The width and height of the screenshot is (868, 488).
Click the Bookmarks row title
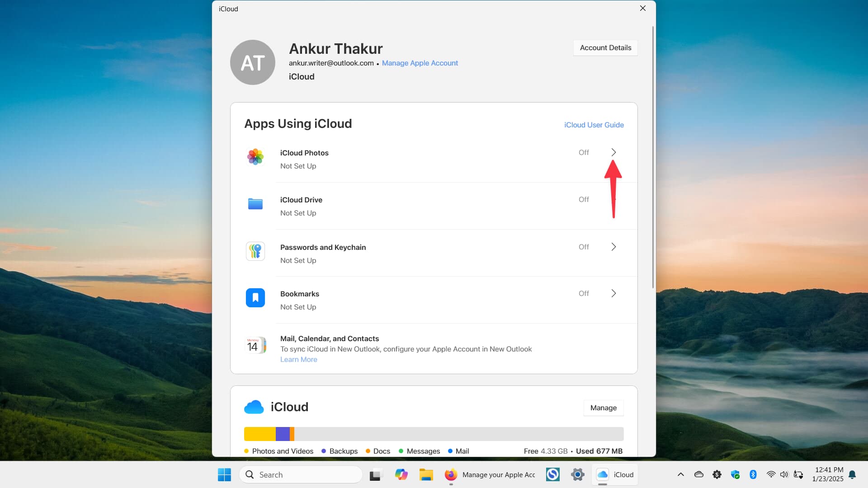[299, 294]
